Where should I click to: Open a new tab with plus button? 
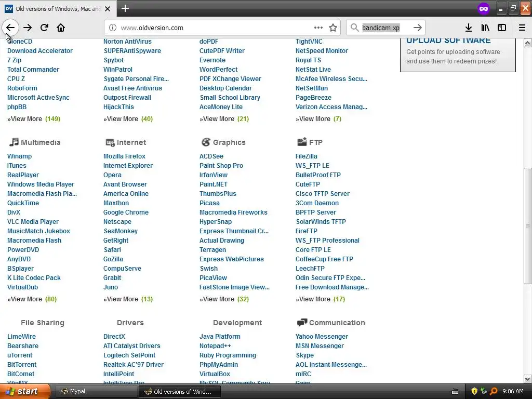(125, 8)
